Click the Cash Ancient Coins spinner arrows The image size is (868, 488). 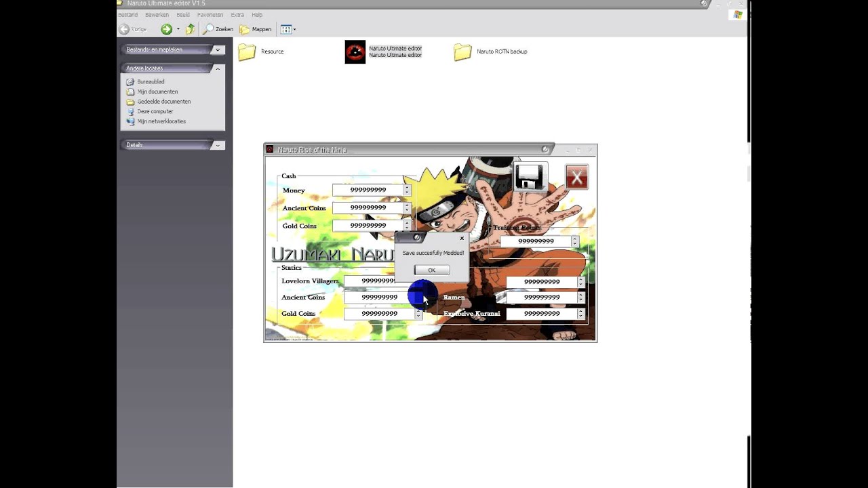407,207
